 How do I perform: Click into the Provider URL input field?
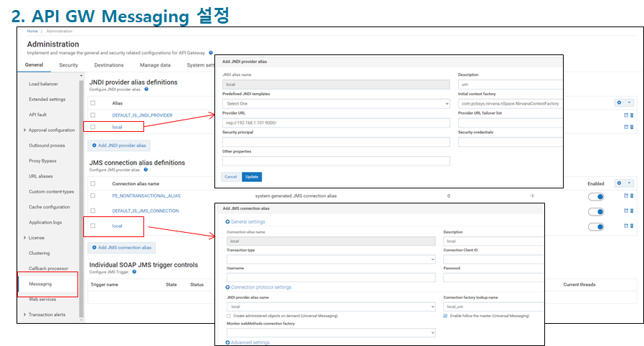click(x=336, y=122)
